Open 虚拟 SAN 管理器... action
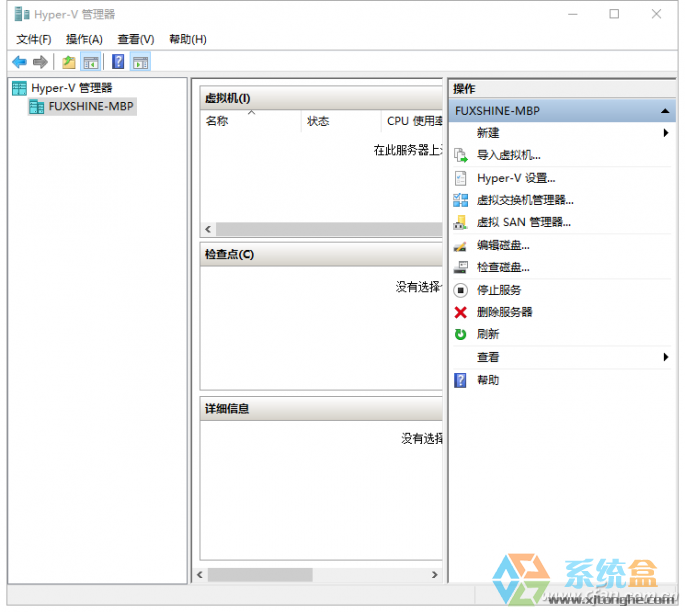The image size is (685, 612). point(524,223)
